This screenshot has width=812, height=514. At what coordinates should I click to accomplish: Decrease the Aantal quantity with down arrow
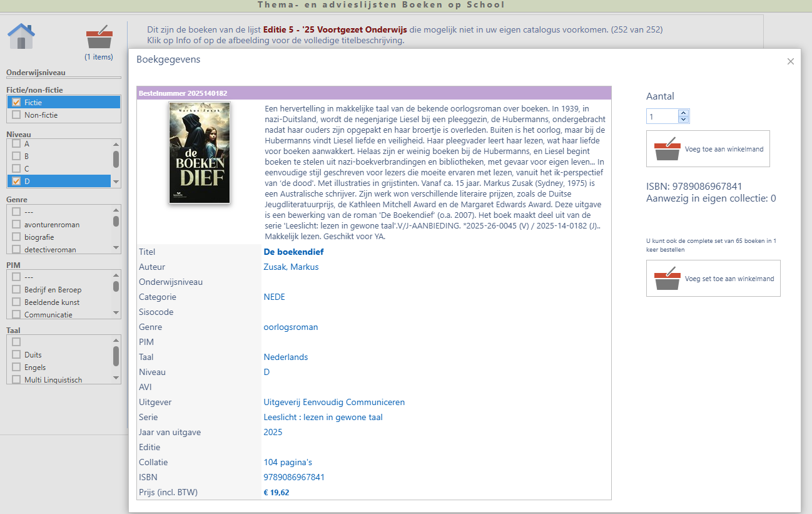click(x=683, y=120)
